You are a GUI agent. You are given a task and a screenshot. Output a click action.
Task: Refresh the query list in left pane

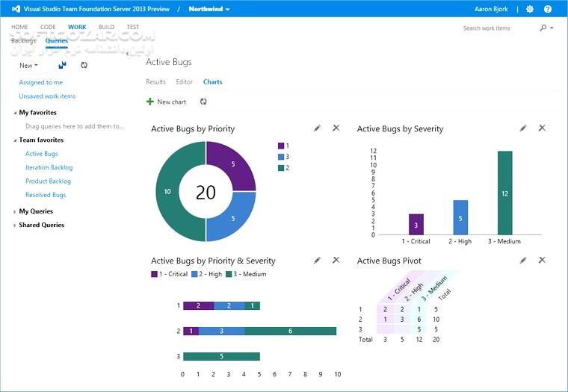[84, 66]
